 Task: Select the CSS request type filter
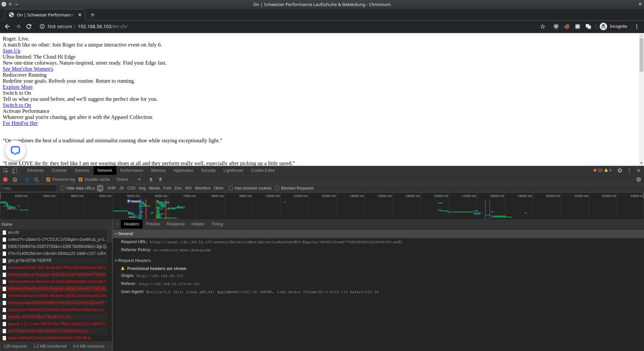[131, 188]
